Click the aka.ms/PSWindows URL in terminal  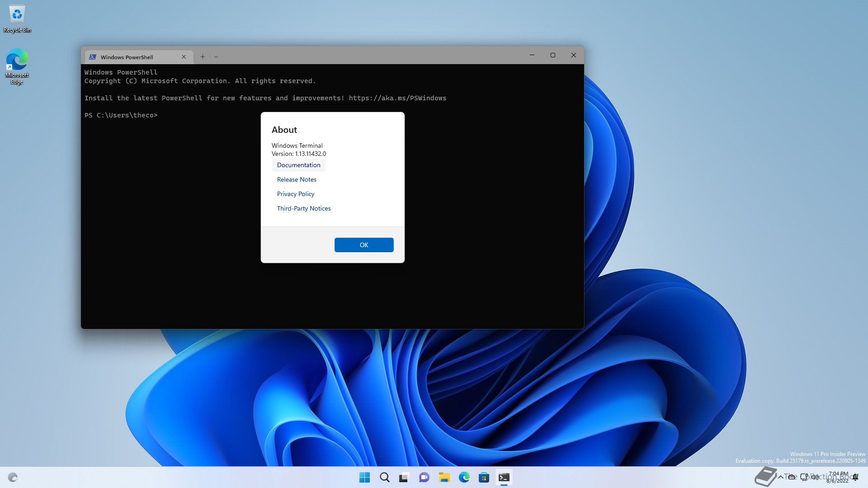point(397,98)
